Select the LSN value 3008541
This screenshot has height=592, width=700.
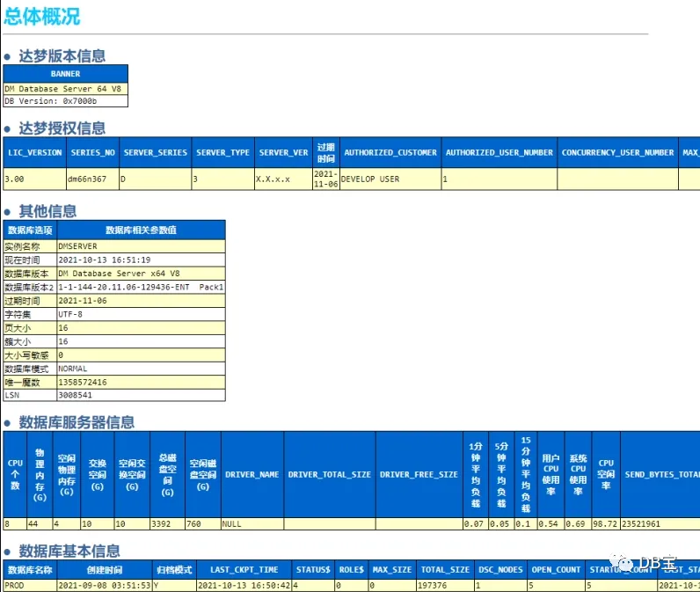141,395
